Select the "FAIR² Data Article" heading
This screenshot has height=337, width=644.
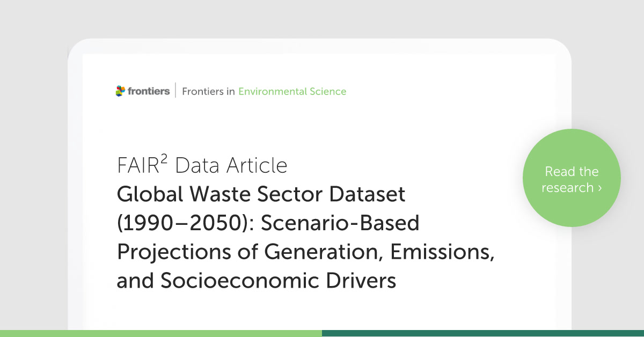click(x=202, y=166)
